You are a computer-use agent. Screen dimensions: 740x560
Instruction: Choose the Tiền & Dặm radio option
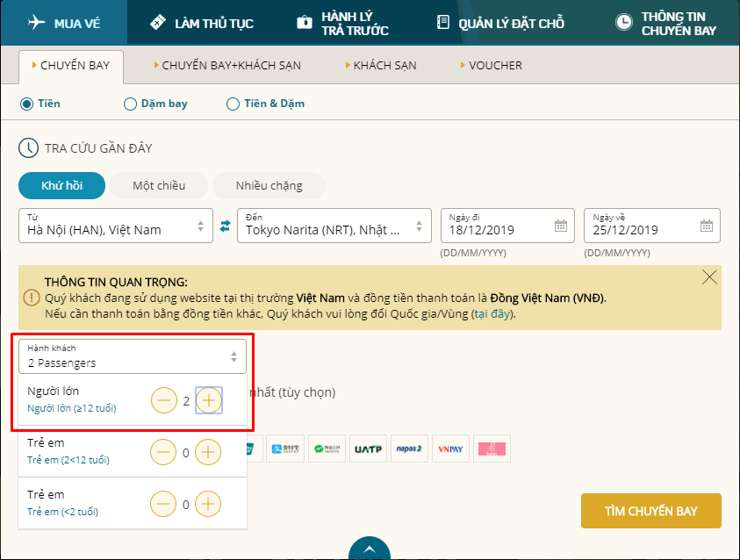point(233,104)
